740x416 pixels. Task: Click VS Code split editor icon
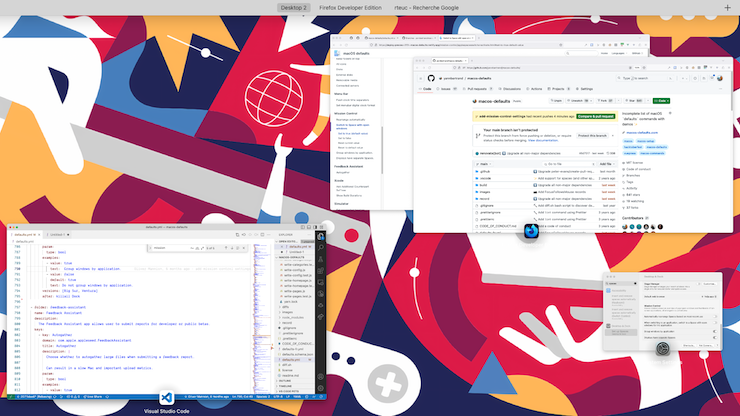tap(262, 235)
